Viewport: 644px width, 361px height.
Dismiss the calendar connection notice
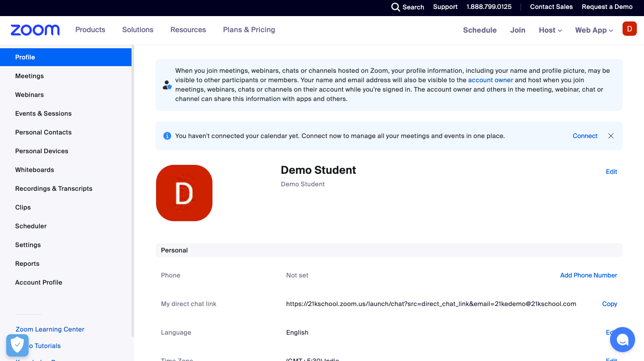[x=611, y=136]
